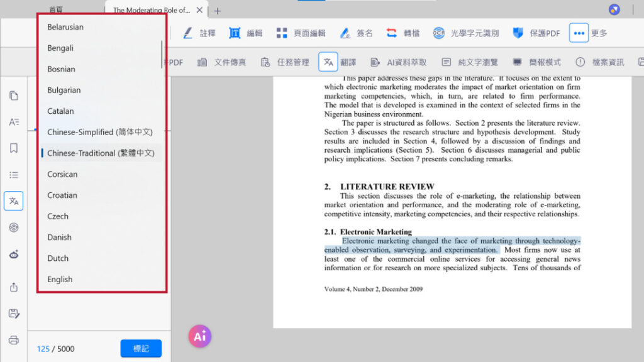This screenshot has height=362, width=644.
Task: Choose English in the language dropdown
Action: [60, 279]
